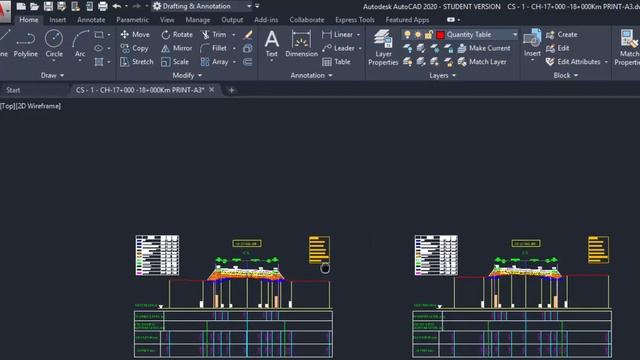
Task: Select the Copy tool
Action: [x=134, y=48]
